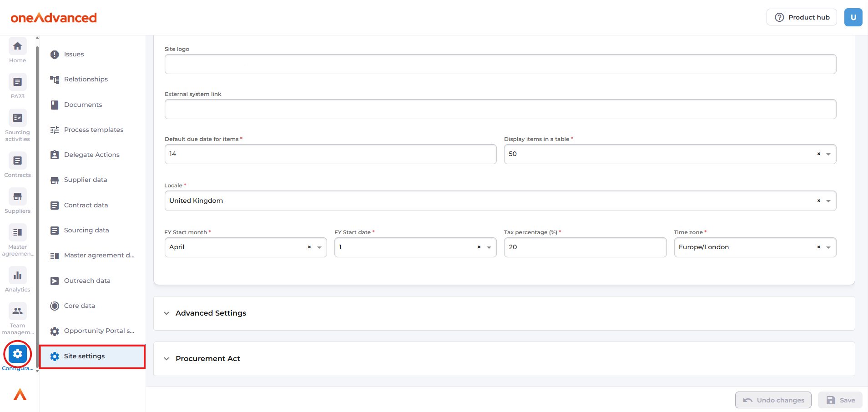
Task: Click the navigation rail scrollbar thumb
Action: 37,207
